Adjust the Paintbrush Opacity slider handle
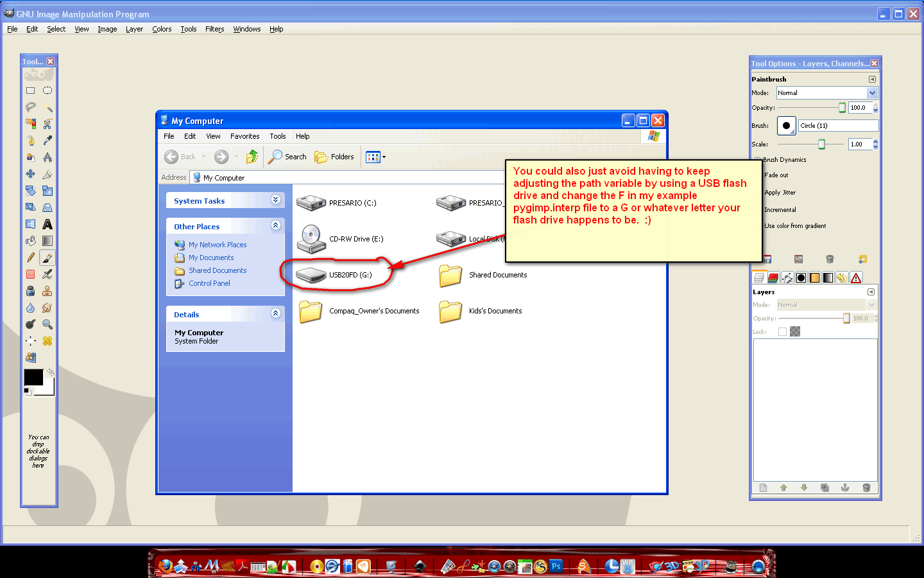 842,108
